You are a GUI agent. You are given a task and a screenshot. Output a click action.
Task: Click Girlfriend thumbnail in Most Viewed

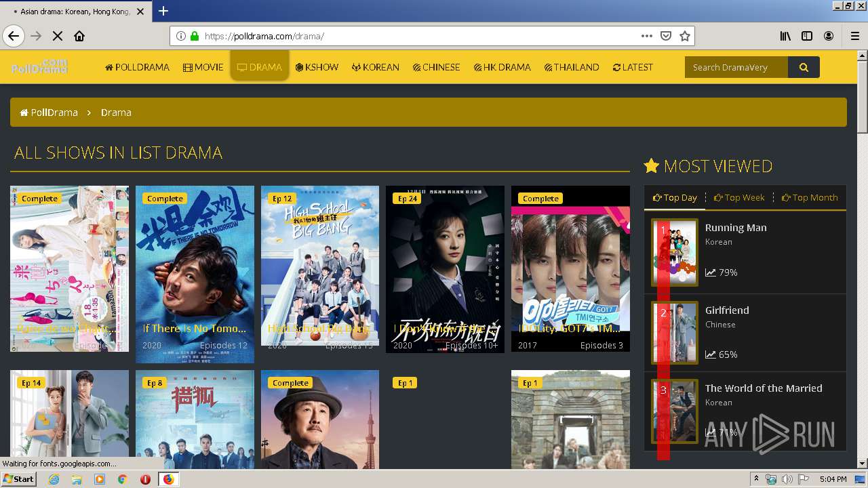pyautogui.click(x=675, y=333)
